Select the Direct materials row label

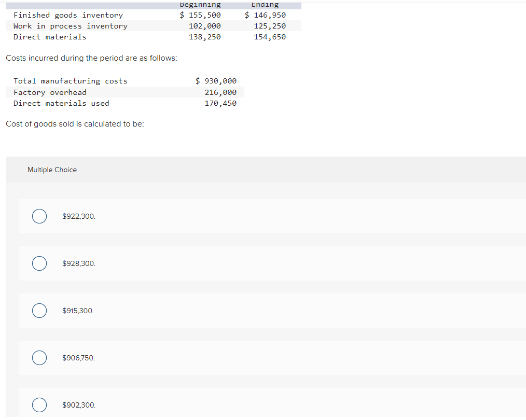point(50,37)
